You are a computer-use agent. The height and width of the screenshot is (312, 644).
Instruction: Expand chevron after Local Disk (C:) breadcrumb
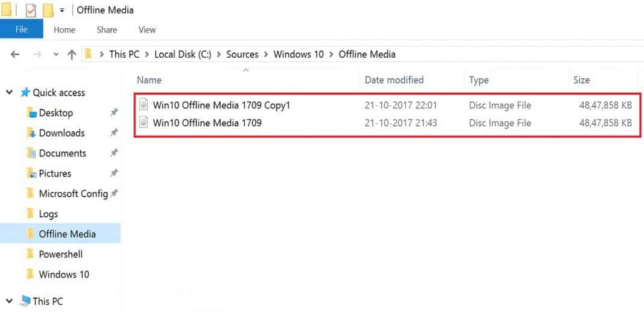[x=219, y=55]
